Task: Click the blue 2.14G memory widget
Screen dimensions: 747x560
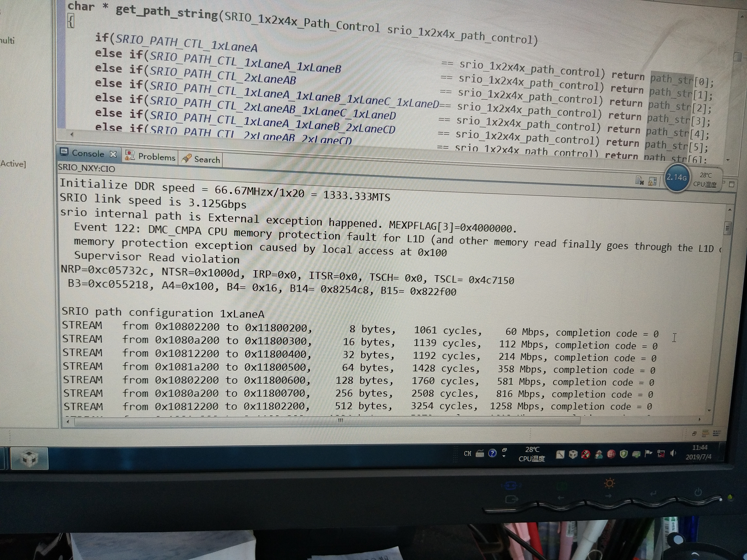Action: click(676, 178)
